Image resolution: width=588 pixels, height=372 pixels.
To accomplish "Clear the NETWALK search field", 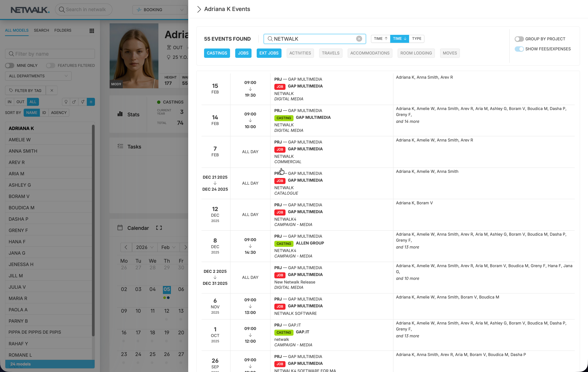I will [x=359, y=39].
